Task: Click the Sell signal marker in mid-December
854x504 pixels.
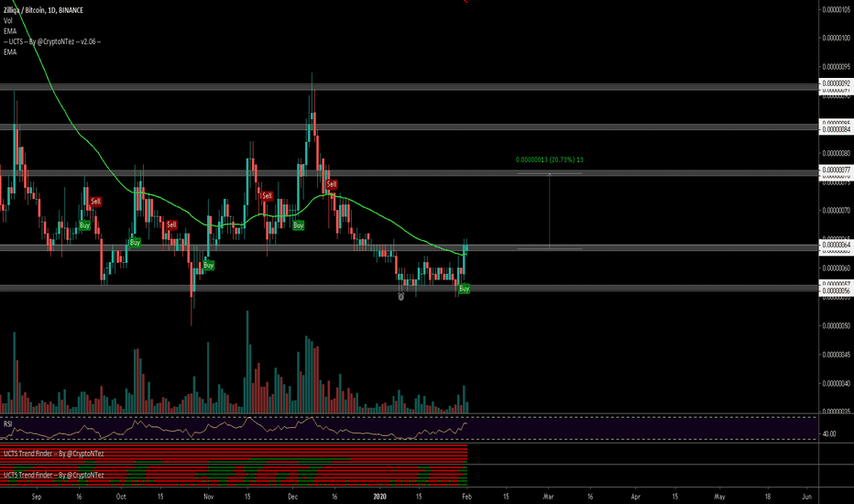Action: pos(332,184)
